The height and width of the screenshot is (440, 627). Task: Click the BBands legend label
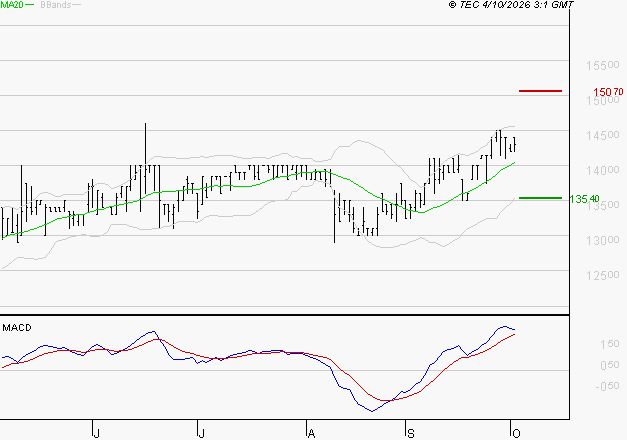click(56, 5)
